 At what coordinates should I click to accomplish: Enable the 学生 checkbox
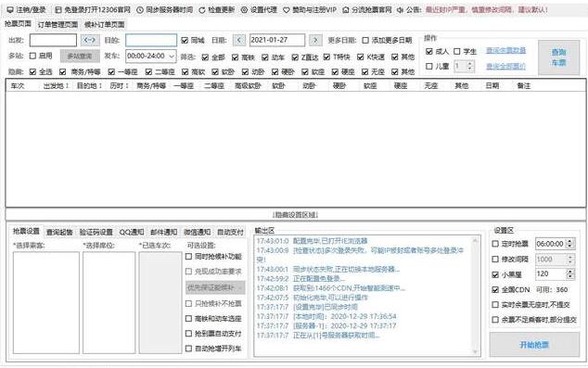(457, 51)
